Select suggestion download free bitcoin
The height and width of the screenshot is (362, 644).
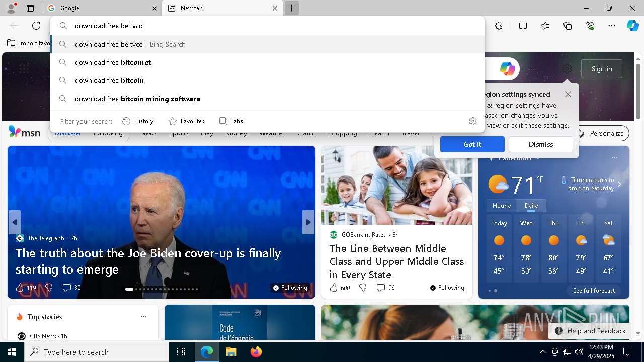click(267, 80)
